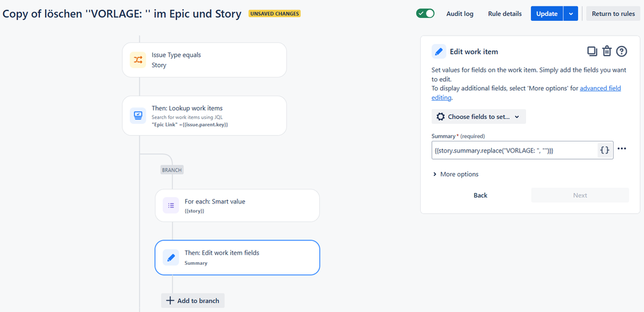The image size is (644, 312).
Task: Delete component via trash icon
Action: (x=607, y=52)
